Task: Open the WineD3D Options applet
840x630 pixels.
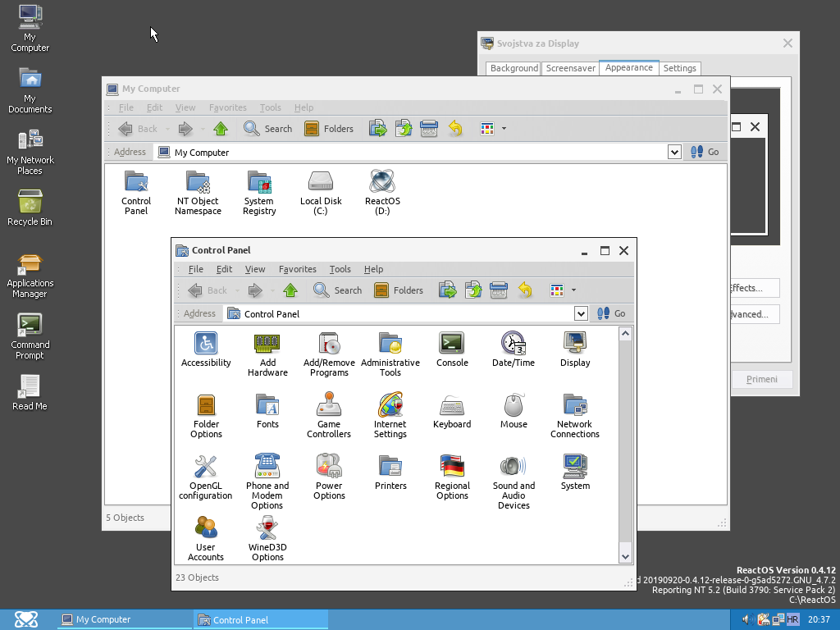Action: pos(267,538)
